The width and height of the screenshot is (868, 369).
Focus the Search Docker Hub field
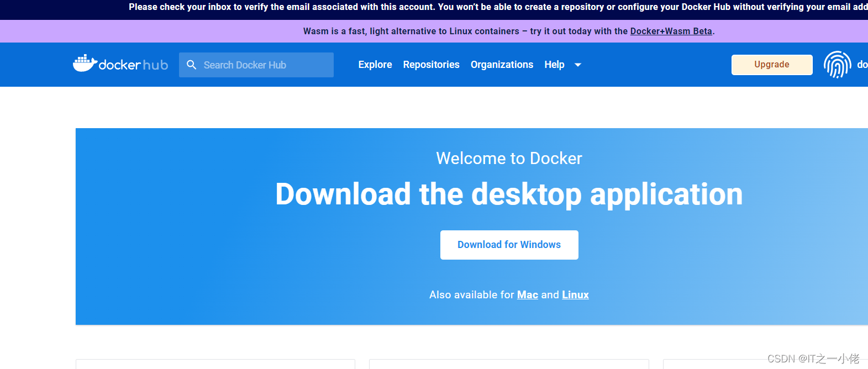(x=256, y=65)
